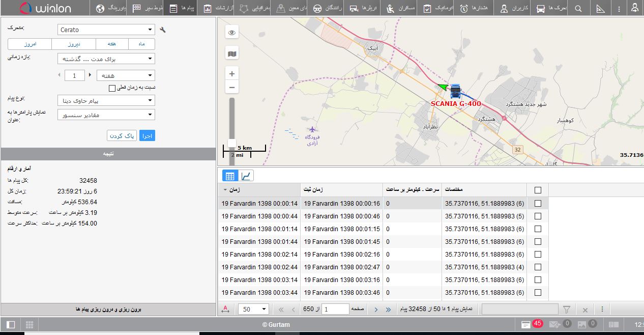Select the Today interval button
Image resolution: width=644 pixels, height=335 pixels.
[30, 44]
